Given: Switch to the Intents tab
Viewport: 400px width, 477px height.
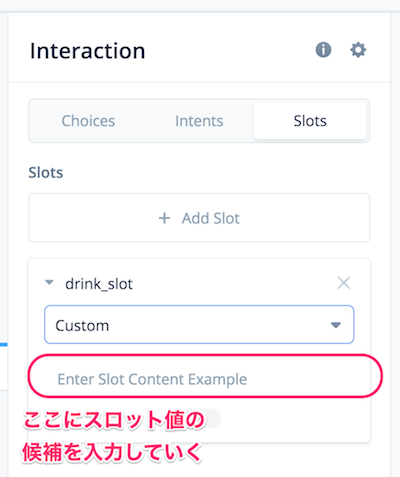Looking at the screenshot, I should [199, 121].
